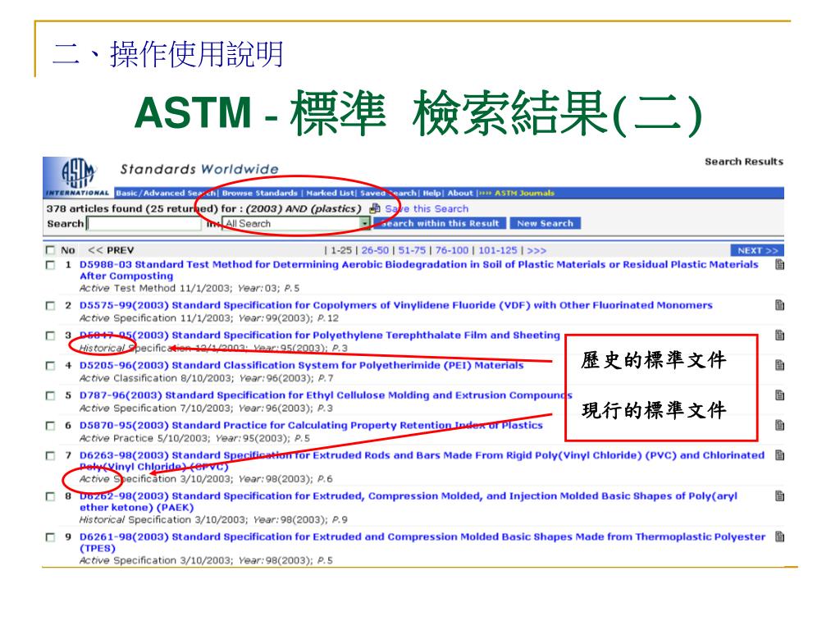Open document icon for D5205-96(2003) result
The image size is (840, 630).
coord(779,365)
